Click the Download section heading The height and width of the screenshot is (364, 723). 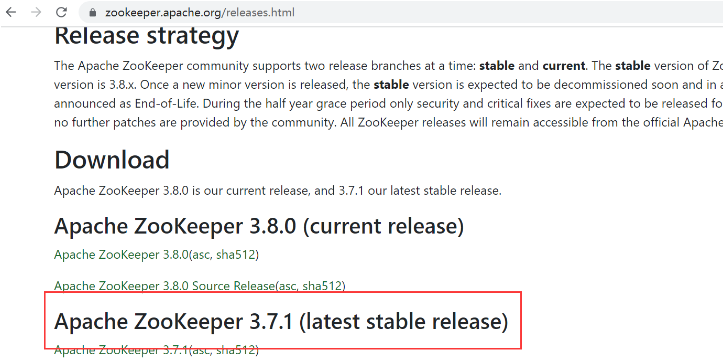tap(112, 160)
